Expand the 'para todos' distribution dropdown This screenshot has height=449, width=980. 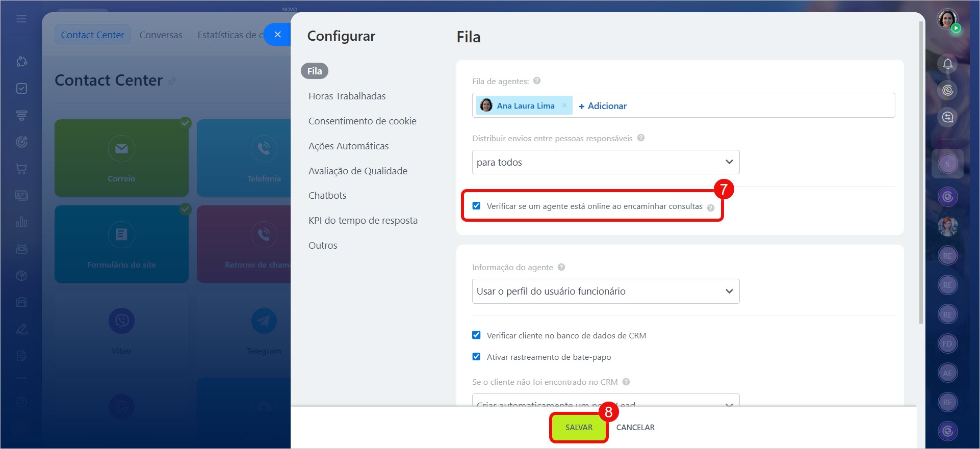605,162
